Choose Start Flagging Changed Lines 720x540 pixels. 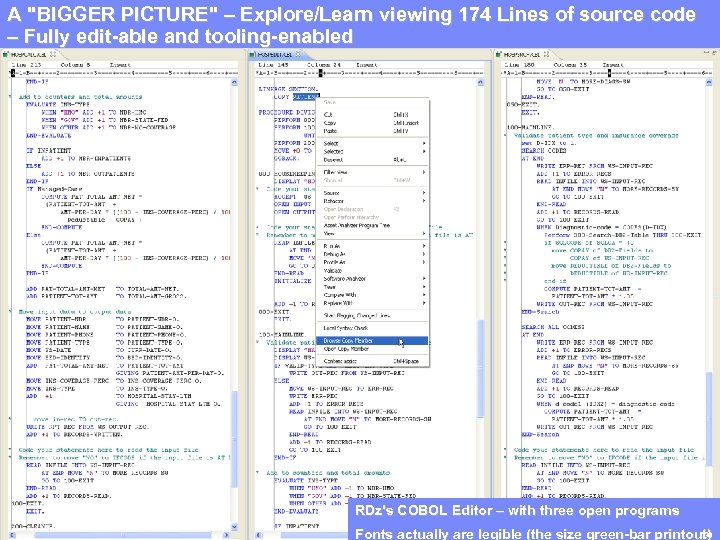coord(372,315)
